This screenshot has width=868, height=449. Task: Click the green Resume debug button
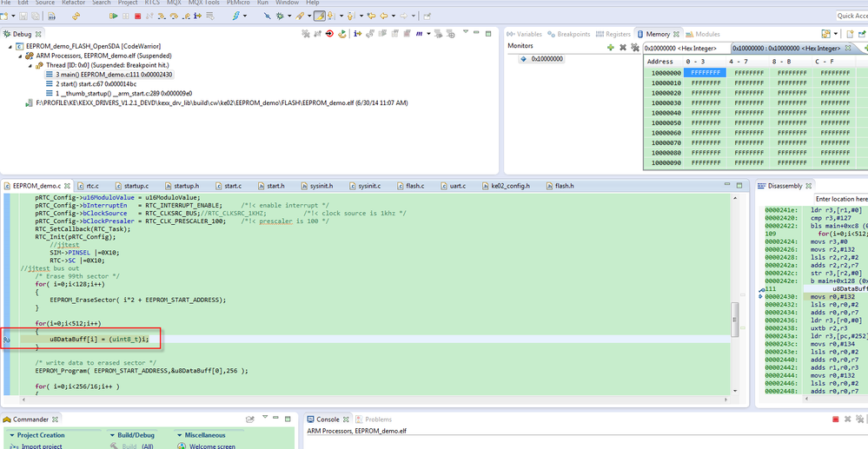[x=114, y=16]
